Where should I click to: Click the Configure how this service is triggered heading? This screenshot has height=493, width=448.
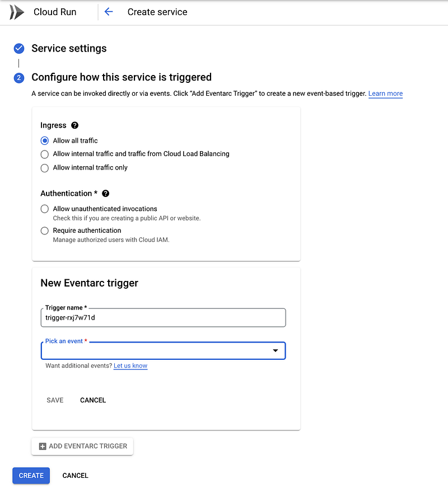[122, 77]
